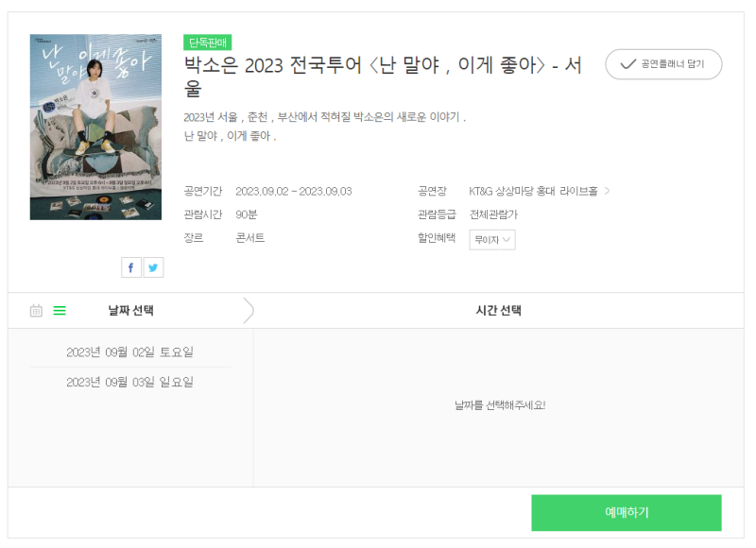Screen dimensions: 756x548
Task: Share the concert on Twitter
Action: point(153,268)
